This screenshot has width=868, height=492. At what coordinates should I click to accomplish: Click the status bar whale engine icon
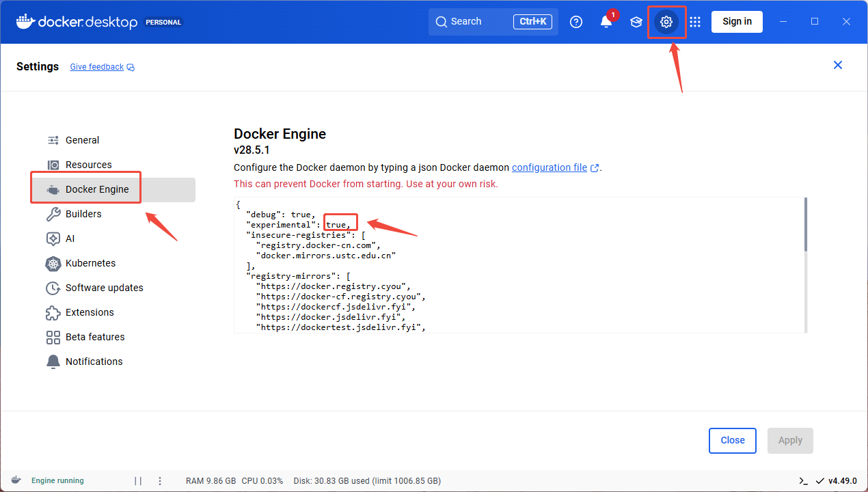tap(16, 480)
